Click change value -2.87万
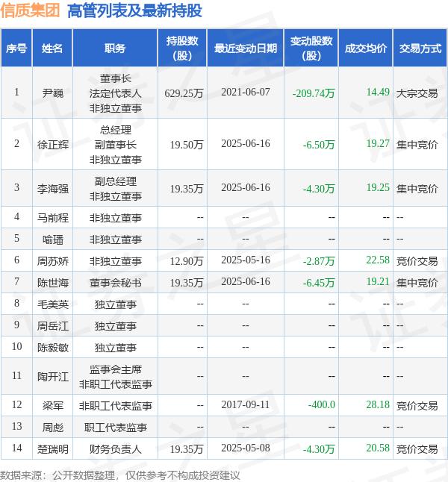The image size is (448, 482). point(319,261)
